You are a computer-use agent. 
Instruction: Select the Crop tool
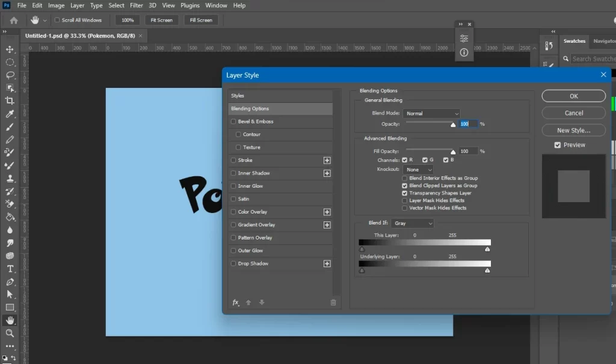click(x=8, y=100)
